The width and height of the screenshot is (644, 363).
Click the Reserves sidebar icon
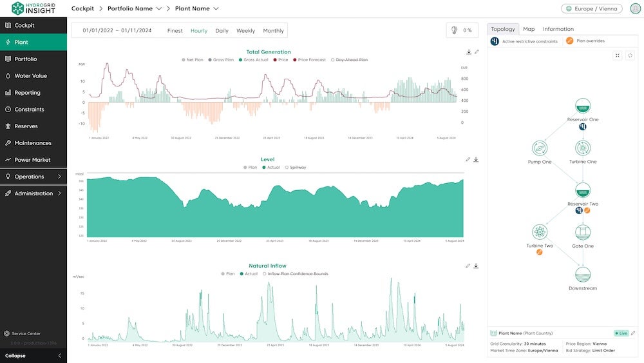(x=8, y=126)
